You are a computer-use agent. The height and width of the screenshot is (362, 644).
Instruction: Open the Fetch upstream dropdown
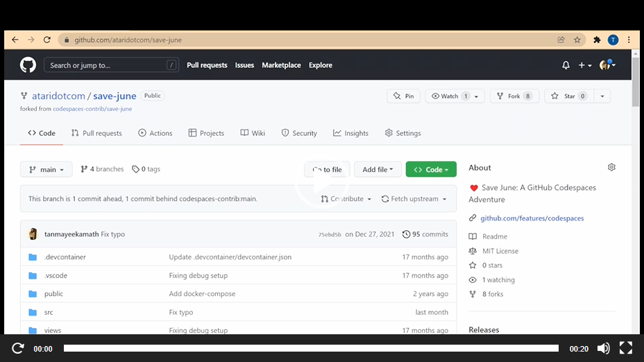tap(414, 198)
